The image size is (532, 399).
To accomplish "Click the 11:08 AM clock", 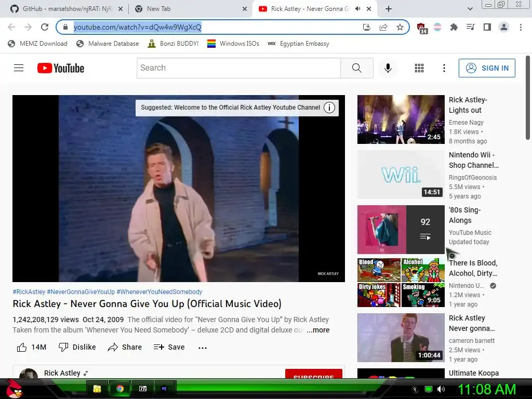I will (487, 389).
